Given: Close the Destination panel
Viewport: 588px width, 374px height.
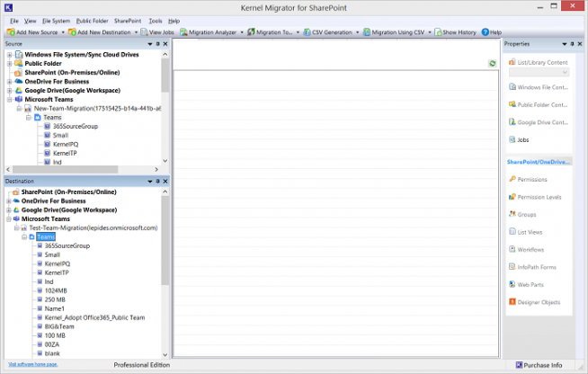Looking at the screenshot, I should coord(165,181).
